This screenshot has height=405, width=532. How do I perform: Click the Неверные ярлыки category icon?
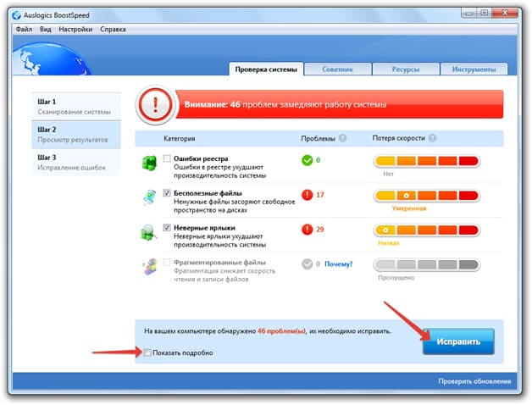(x=148, y=232)
